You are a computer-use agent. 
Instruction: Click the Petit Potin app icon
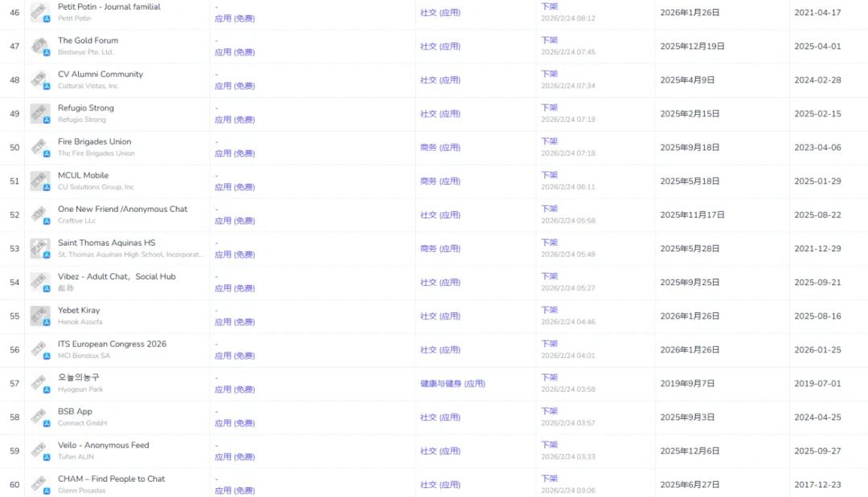coord(39,11)
